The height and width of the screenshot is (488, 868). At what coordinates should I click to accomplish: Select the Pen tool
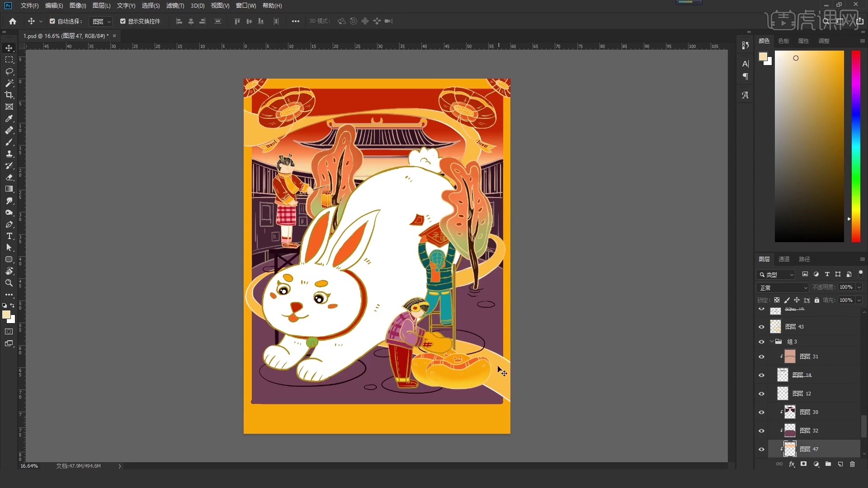9,224
